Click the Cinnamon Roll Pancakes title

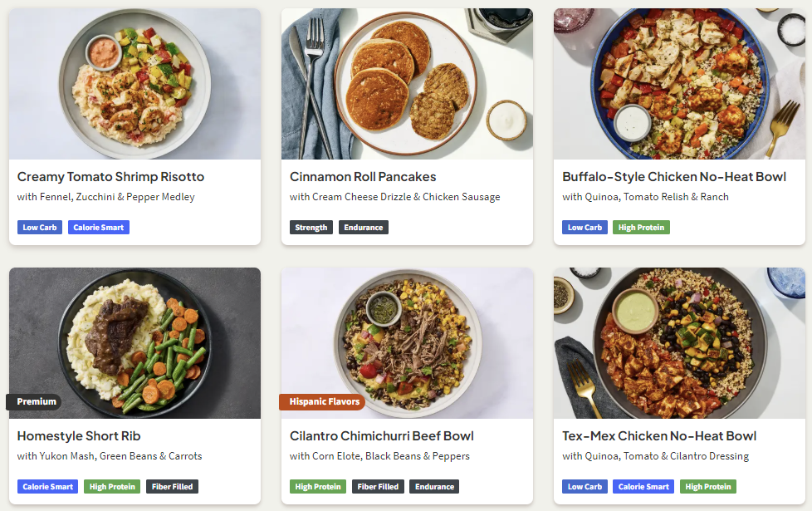(x=363, y=177)
